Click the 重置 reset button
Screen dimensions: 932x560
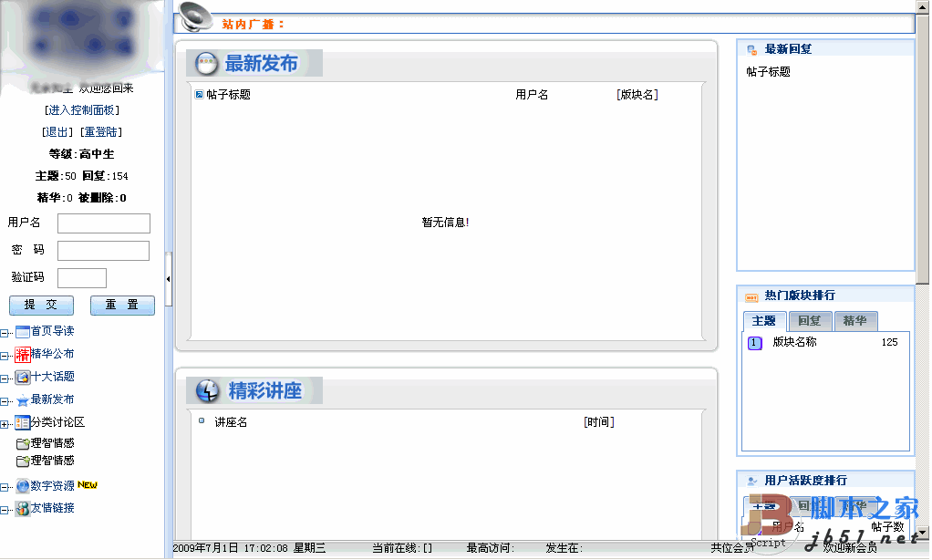pyautogui.click(x=121, y=306)
